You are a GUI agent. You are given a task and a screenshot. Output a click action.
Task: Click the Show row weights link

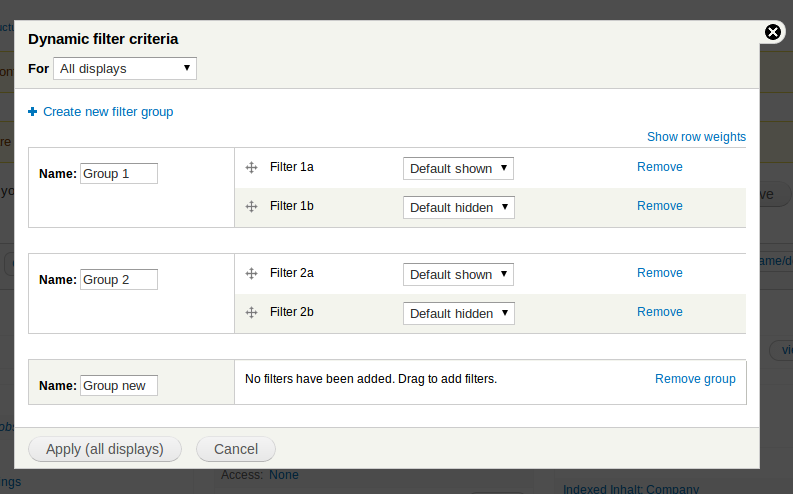click(x=696, y=137)
